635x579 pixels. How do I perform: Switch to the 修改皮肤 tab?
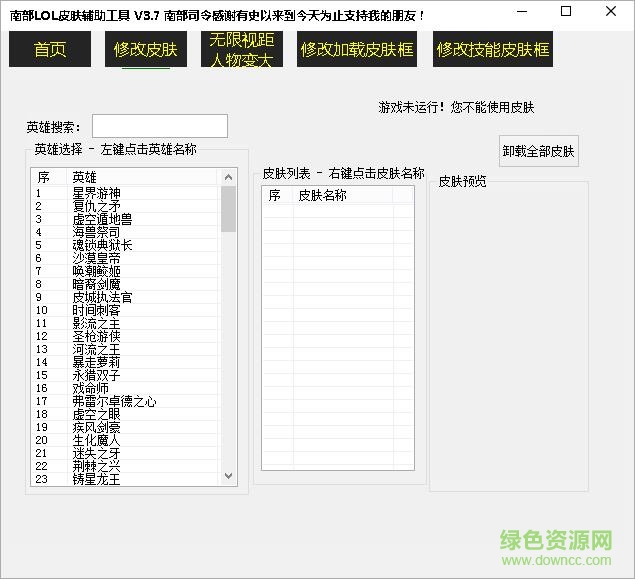145,49
